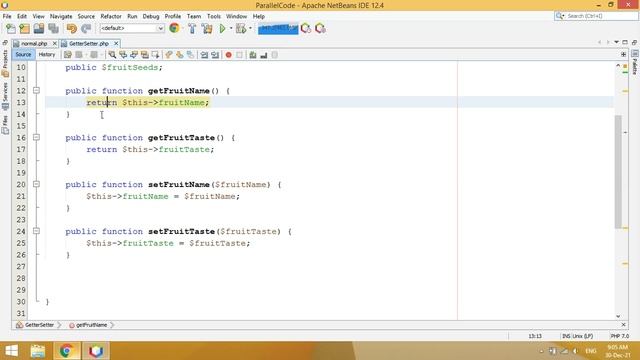Click line number 20 in gutter

coord(21,184)
